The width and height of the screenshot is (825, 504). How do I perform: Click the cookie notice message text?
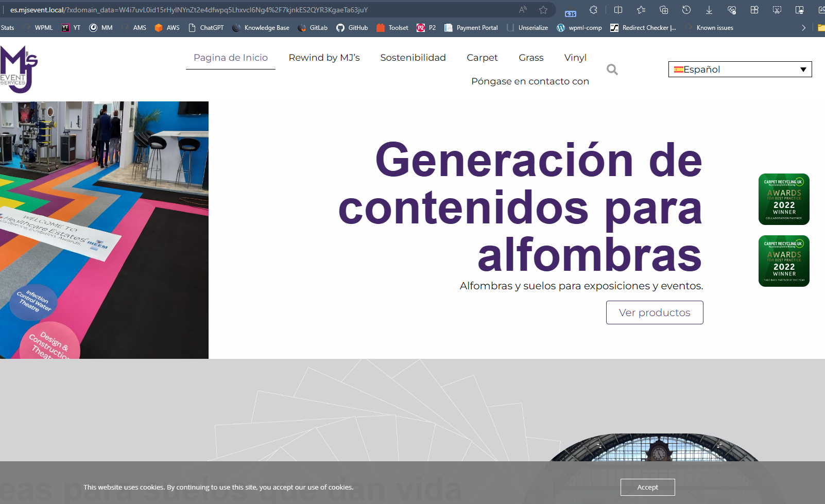point(218,487)
